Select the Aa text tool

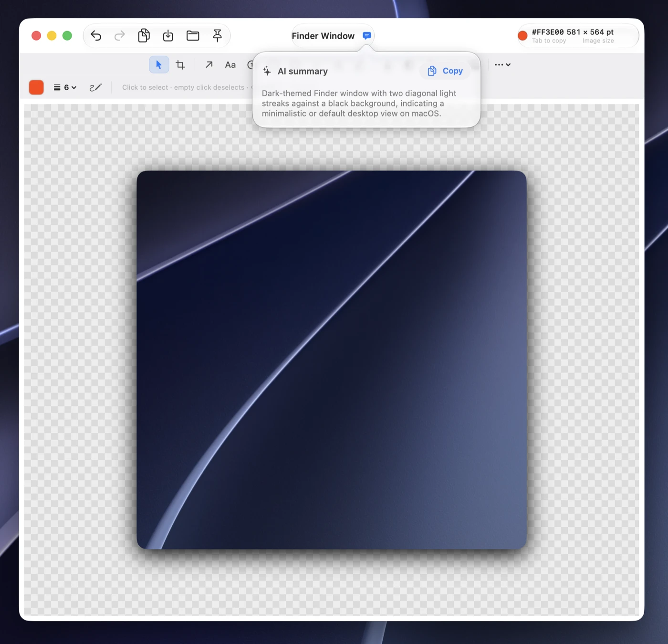click(230, 65)
